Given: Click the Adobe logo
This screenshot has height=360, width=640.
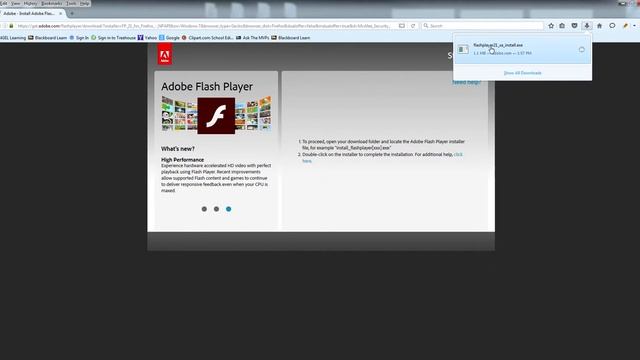Looking at the screenshot, I should point(165,54).
